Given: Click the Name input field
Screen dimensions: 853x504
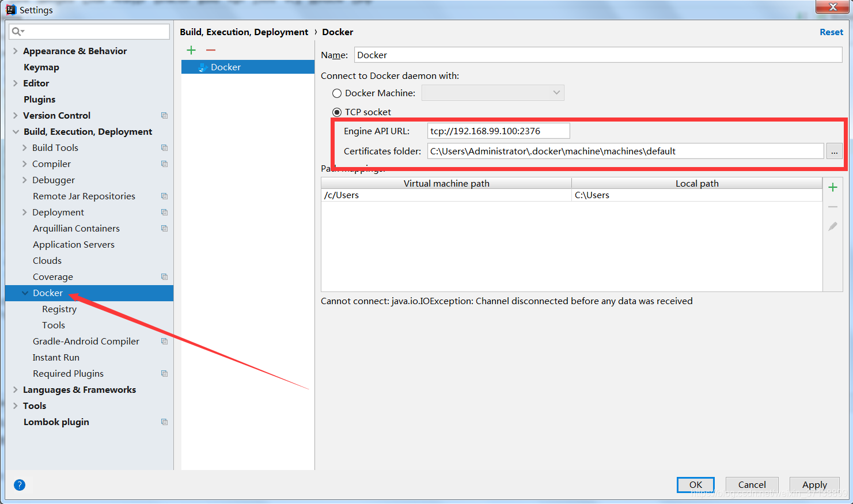Looking at the screenshot, I should 598,55.
